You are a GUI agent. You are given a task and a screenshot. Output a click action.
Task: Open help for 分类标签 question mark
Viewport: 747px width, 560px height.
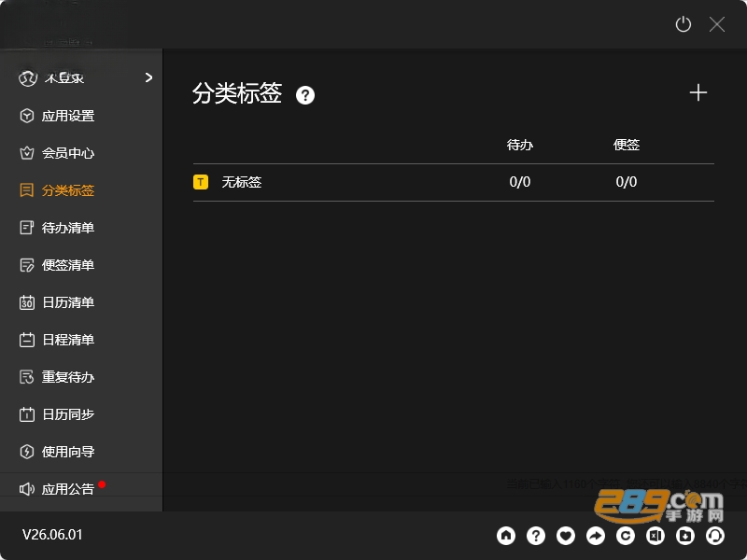tap(305, 95)
